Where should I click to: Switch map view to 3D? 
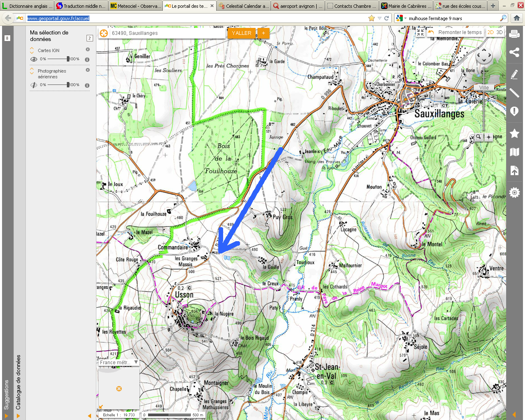[499, 32]
